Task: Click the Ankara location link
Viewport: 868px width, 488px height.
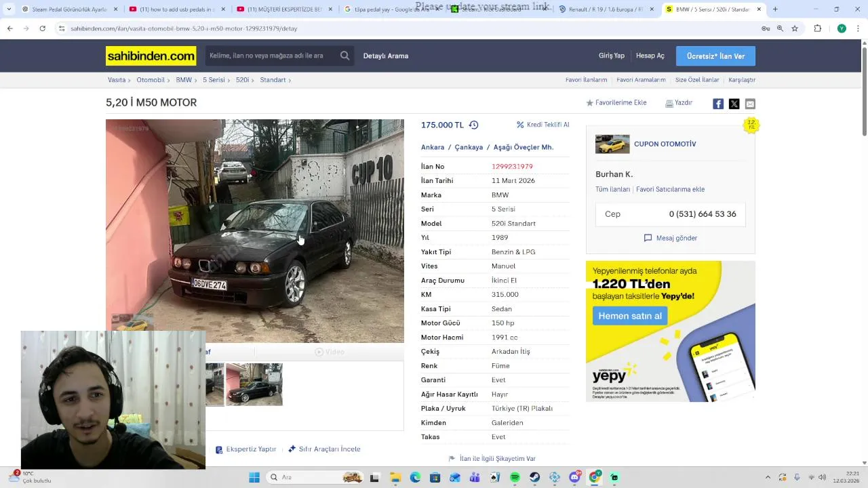Action: click(x=433, y=147)
